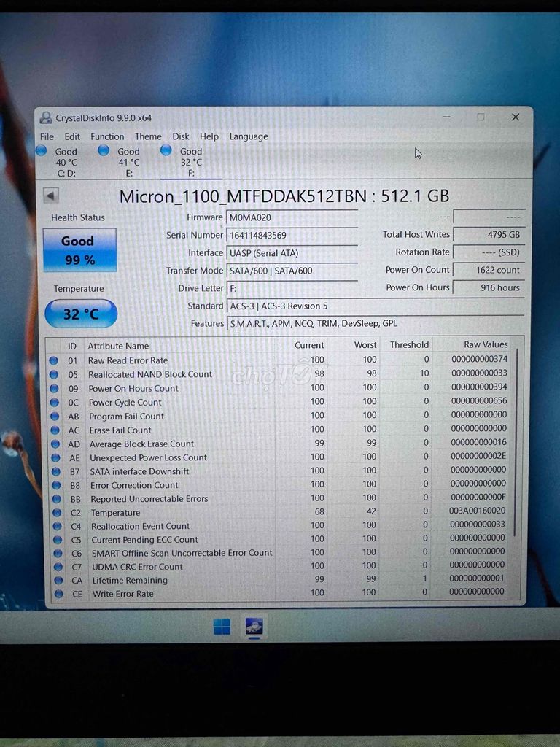Click status icon for UDMA CRC Error Count
The height and width of the screenshot is (747, 560).
[x=58, y=568]
